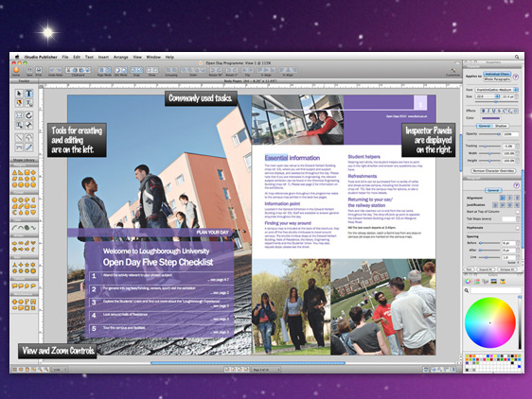Click the Spec toolbar icon
This screenshot has width=532, height=399.
click(29, 71)
